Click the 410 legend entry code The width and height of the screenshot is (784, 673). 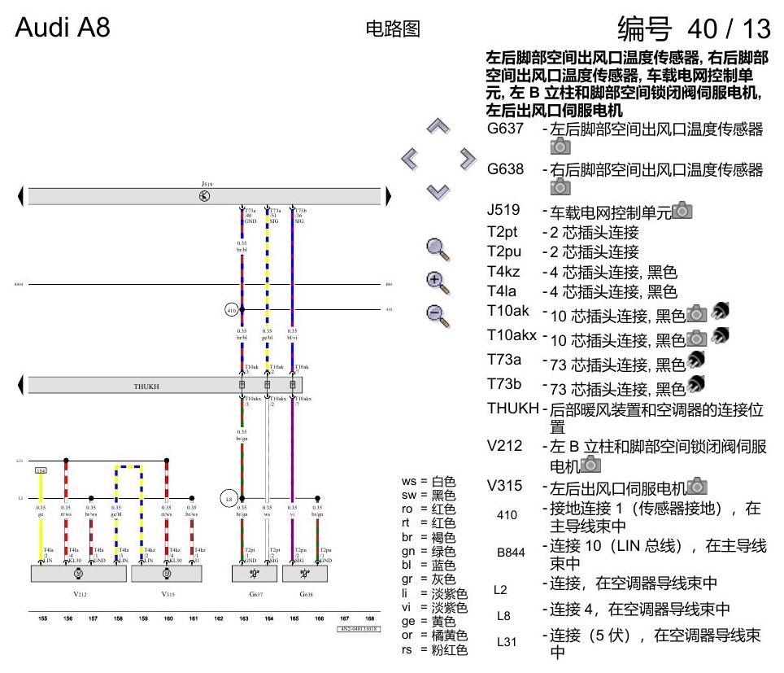507,515
